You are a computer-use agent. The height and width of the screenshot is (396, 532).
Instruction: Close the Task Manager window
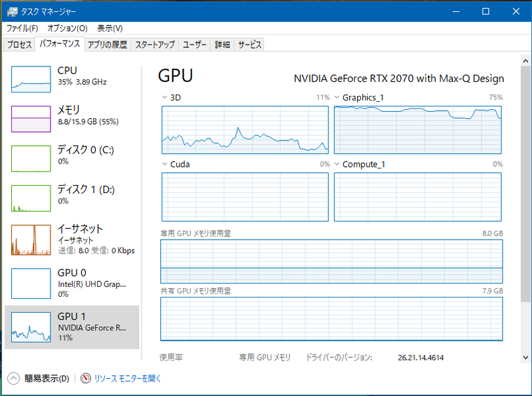click(516, 11)
